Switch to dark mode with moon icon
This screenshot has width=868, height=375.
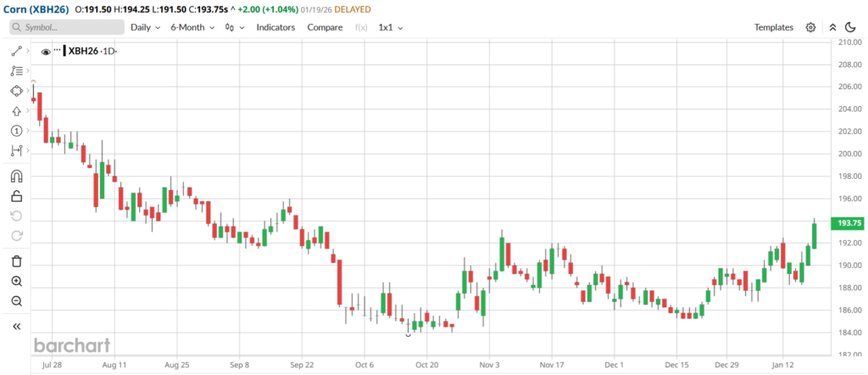(850, 27)
